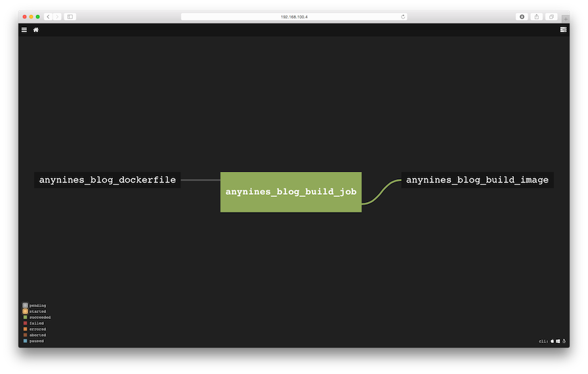This screenshot has height=374, width=588.
Task: Go to the Concourse home icon
Action: 36,30
